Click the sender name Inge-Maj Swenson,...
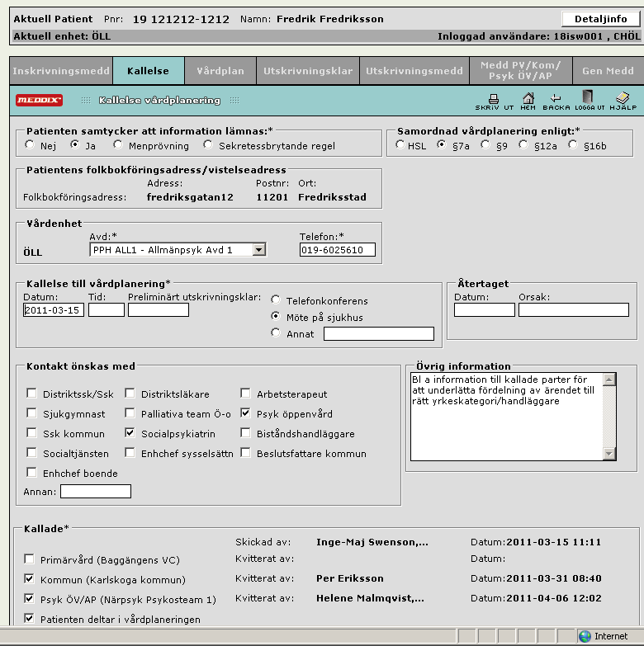 [x=372, y=542]
